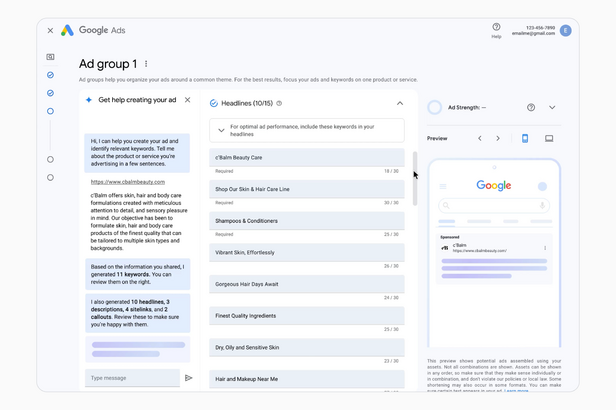Click the preview search bar
Viewport: 616px width, 410px height.
pyautogui.click(x=494, y=205)
